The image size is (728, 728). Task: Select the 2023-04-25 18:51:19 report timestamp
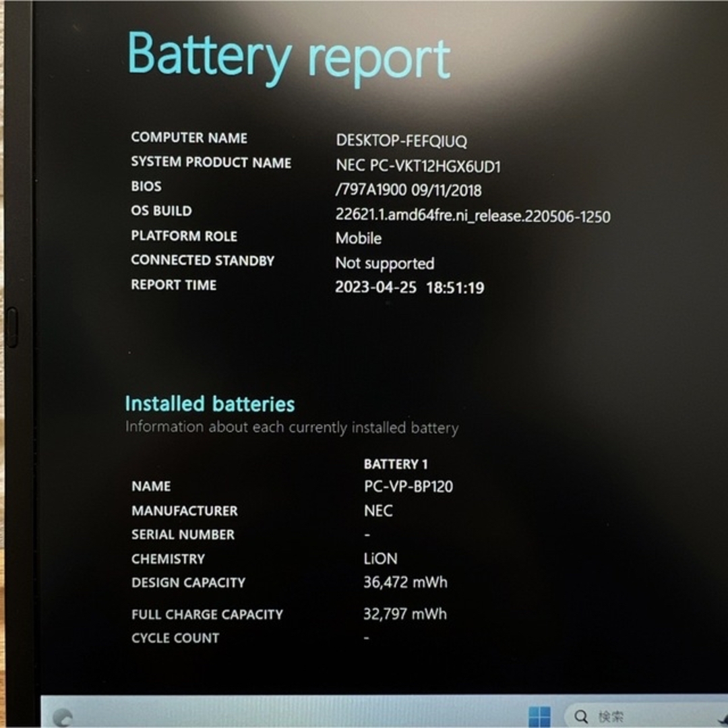point(410,287)
